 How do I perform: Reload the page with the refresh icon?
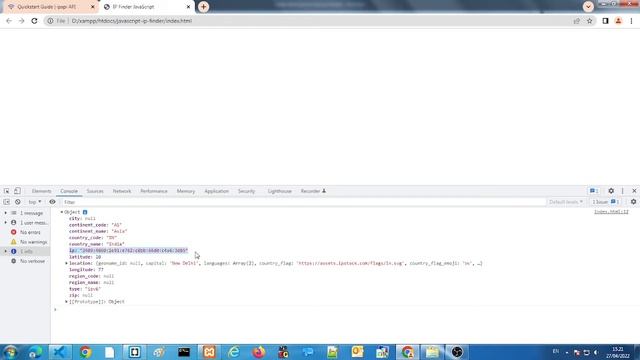click(x=34, y=21)
